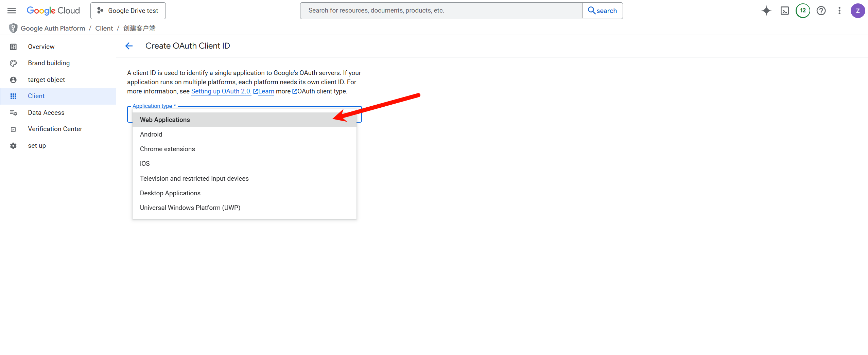Follow the Setting up OAuth 2.0 link
The height and width of the screenshot is (355, 868).
221,91
